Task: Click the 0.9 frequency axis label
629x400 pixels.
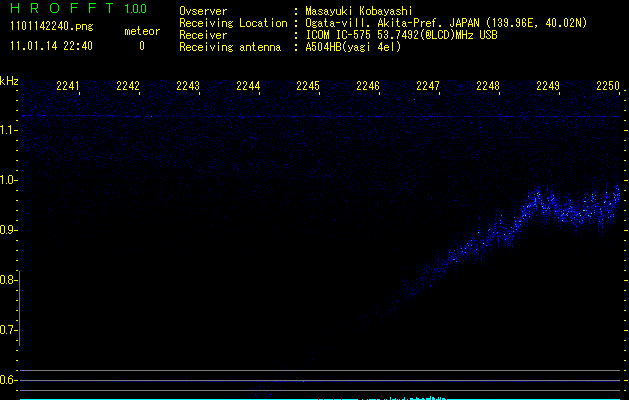Action: 8,230
